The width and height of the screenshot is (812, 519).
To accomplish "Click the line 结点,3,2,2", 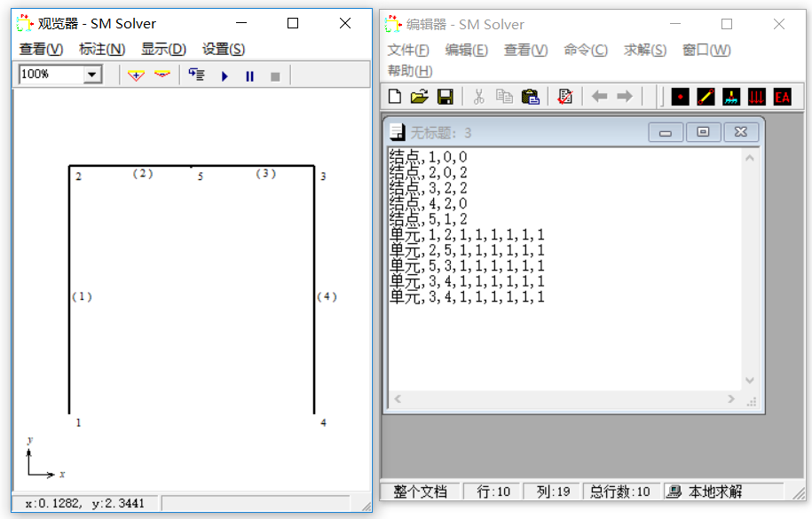I will click(429, 188).
